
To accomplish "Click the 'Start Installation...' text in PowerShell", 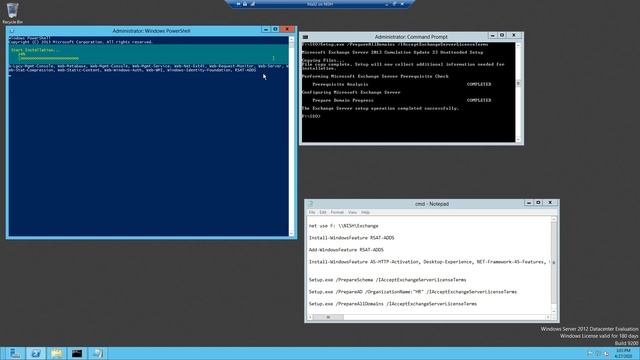I will pos(35,50).
